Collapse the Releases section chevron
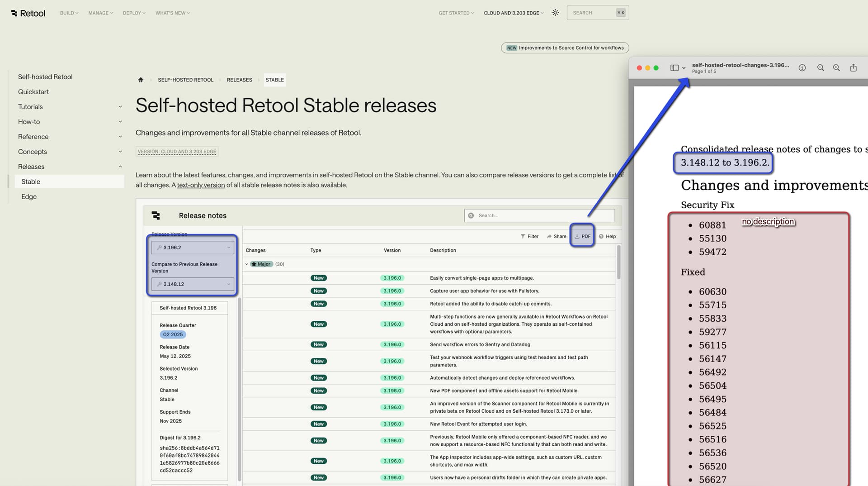This screenshot has width=868, height=486. [x=120, y=167]
